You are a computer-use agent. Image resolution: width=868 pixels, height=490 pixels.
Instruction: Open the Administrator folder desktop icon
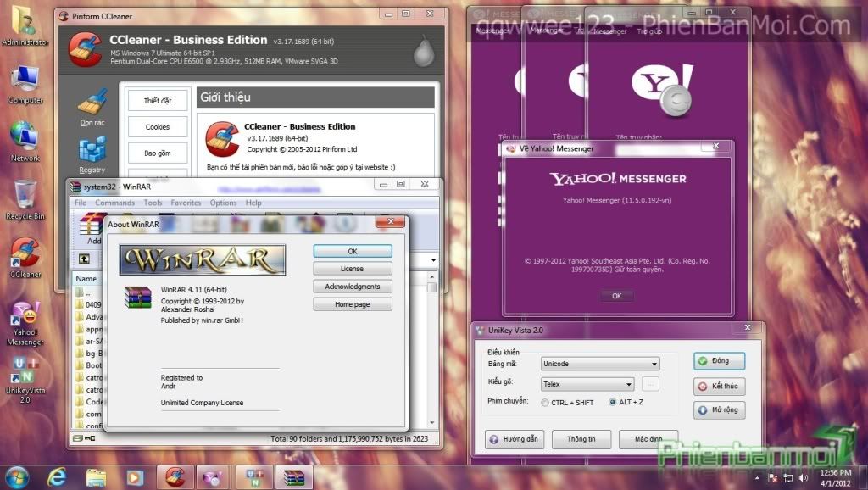[25, 25]
